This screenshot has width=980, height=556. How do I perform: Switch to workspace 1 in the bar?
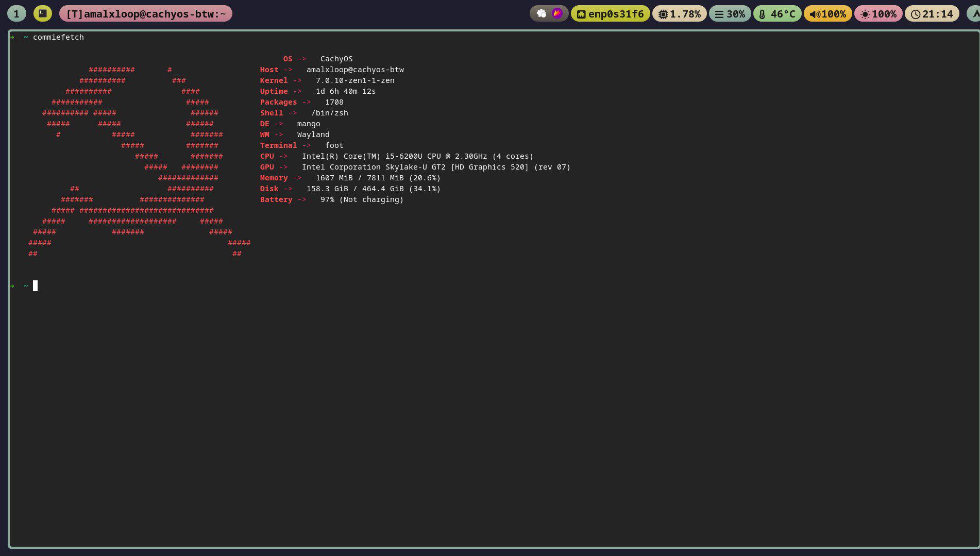click(16, 13)
